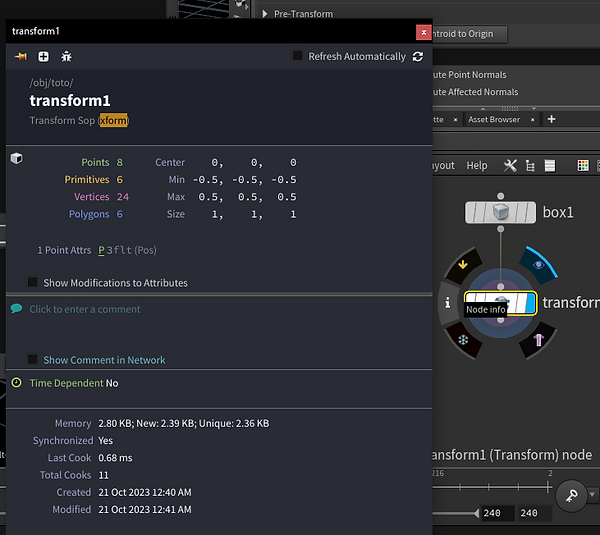The width and height of the screenshot is (600, 535).
Task: Click the Compute Affected Normals option
Action: point(475,92)
